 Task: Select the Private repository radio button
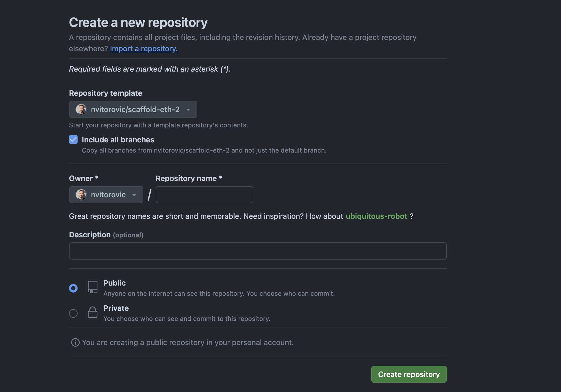[73, 312]
